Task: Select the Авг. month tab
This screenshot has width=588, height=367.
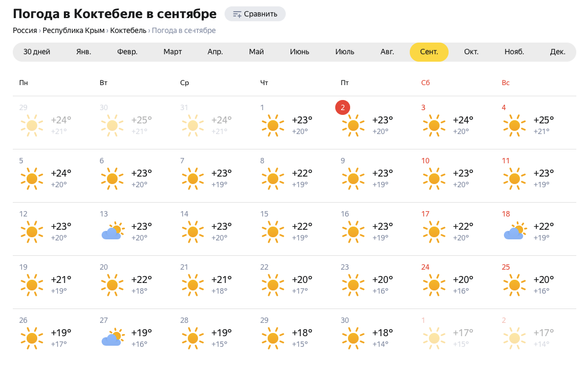Action: (x=387, y=52)
